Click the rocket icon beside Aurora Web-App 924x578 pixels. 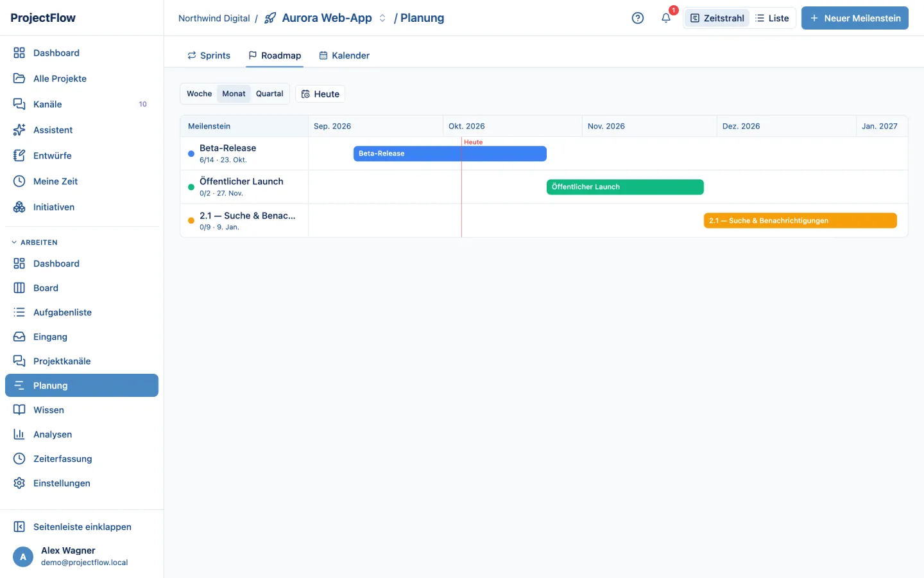[270, 18]
